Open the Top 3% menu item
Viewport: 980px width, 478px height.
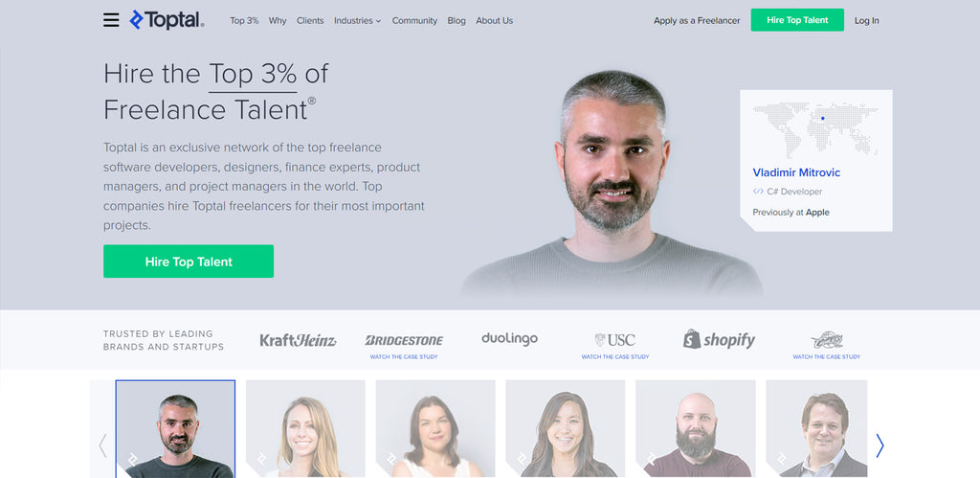[x=244, y=21]
